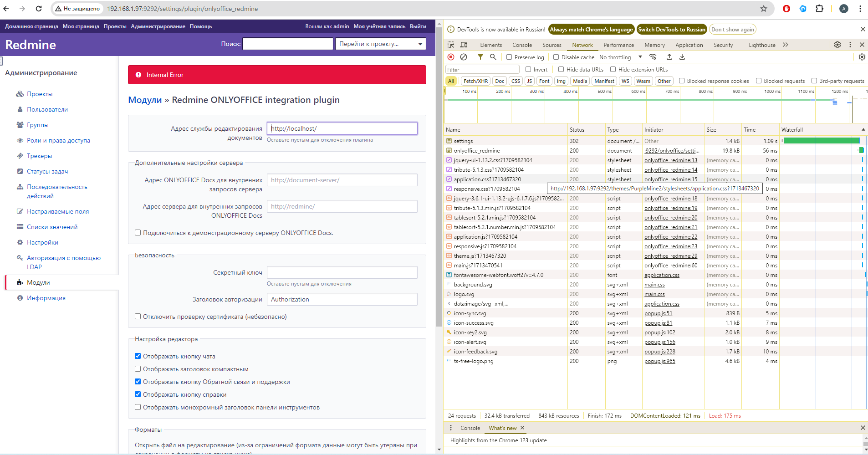This screenshot has width=868, height=455.
Task: Export HAR with the download icon
Action: coord(682,57)
